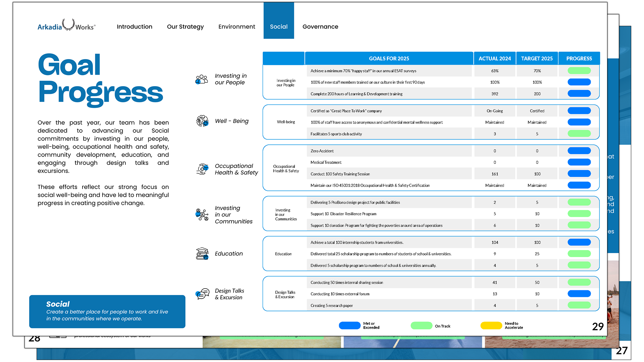Collapse the Education goals section

pyautogui.click(x=283, y=254)
